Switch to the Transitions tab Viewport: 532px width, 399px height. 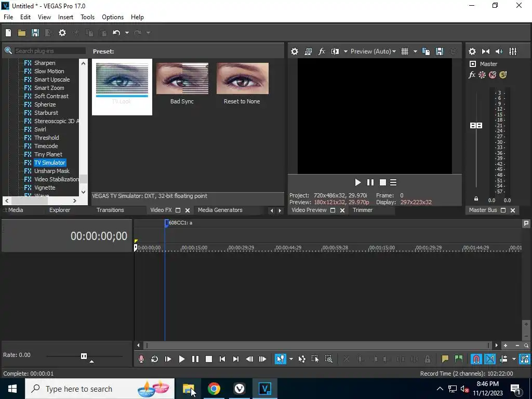point(110,210)
